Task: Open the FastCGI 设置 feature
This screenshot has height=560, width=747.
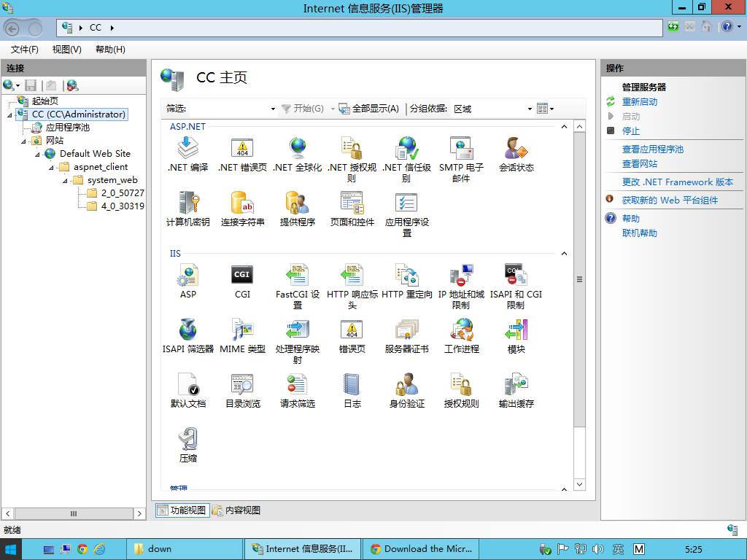Action: [298, 287]
